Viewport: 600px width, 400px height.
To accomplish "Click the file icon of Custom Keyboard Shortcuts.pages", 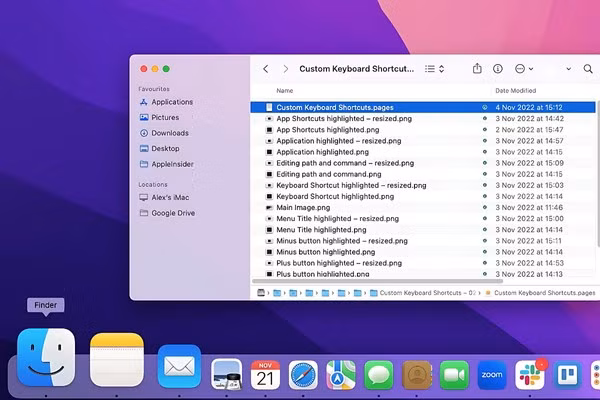I will click(x=269, y=108).
